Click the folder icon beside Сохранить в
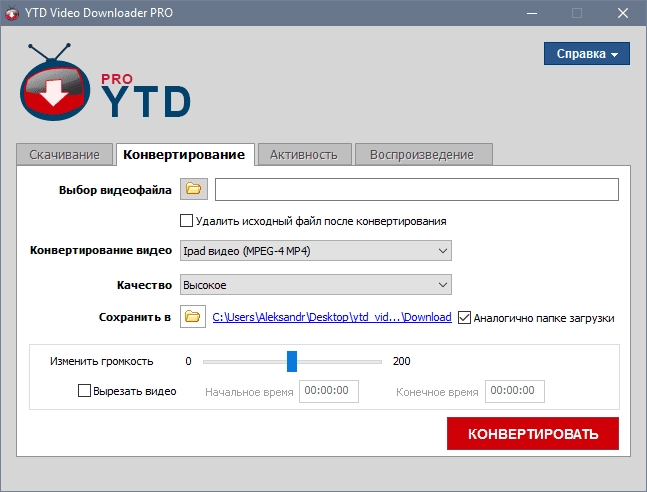Screen dimensions: 647x492 193,317
